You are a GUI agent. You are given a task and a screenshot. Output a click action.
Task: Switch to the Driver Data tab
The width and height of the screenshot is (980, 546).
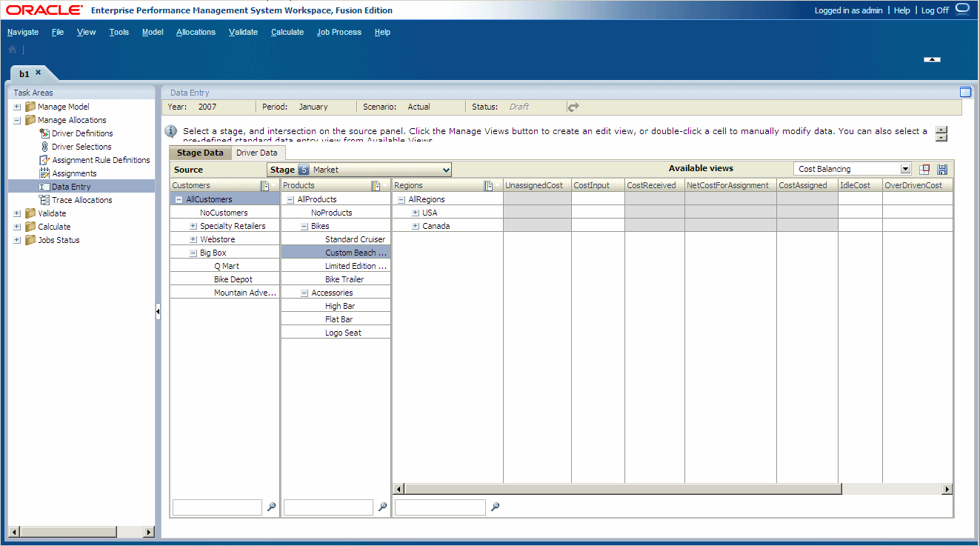[258, 152]
